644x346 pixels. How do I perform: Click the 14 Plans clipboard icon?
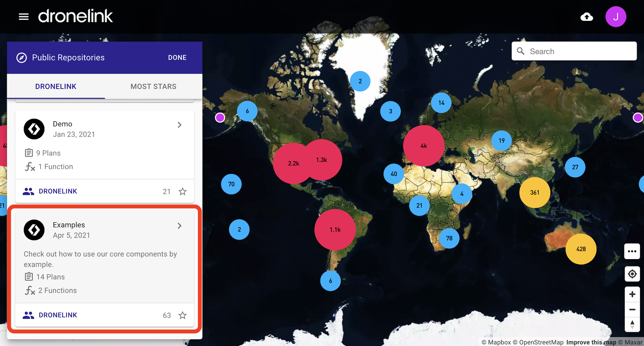(29, 277)
